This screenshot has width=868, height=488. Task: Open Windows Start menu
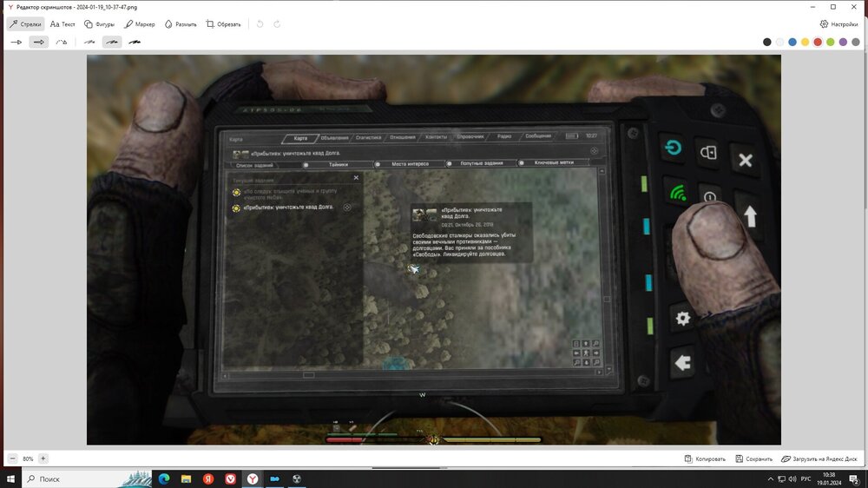coord(10,478)
